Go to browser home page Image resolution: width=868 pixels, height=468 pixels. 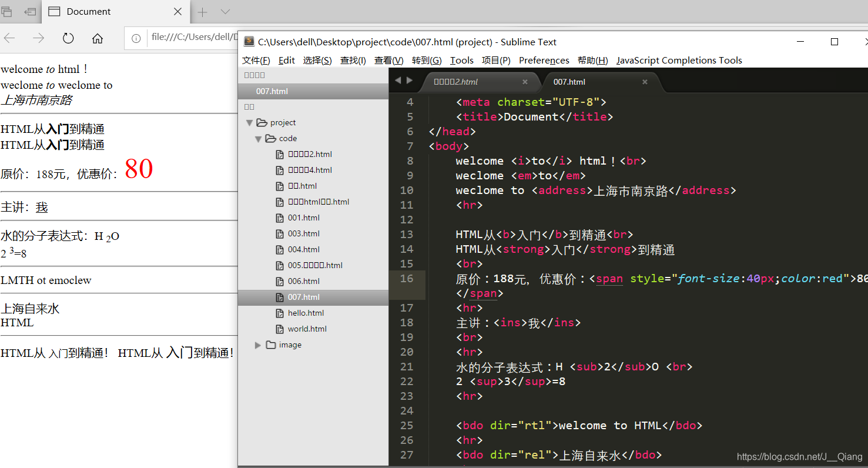click(x=98, y=38)
